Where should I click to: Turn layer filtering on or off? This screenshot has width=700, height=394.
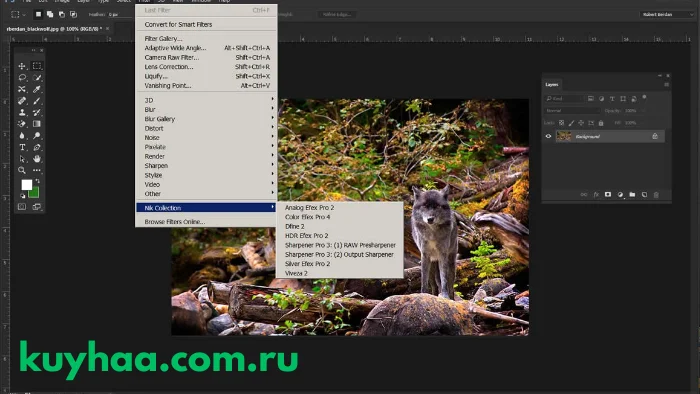coord(644,97)
